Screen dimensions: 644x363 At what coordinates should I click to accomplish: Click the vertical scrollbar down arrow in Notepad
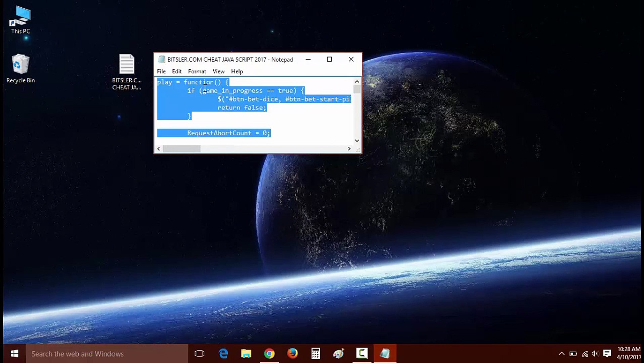pyautogui.click(x=357, y=141)
